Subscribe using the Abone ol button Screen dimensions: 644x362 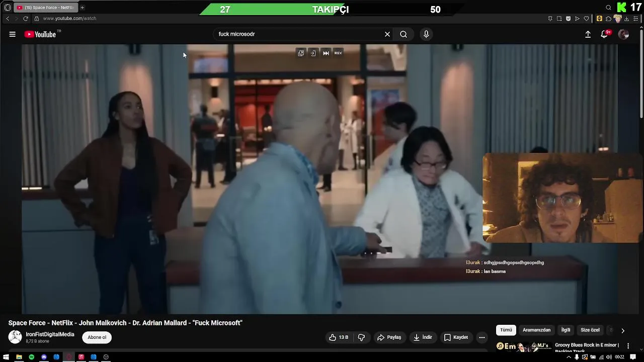pos(97,337)
